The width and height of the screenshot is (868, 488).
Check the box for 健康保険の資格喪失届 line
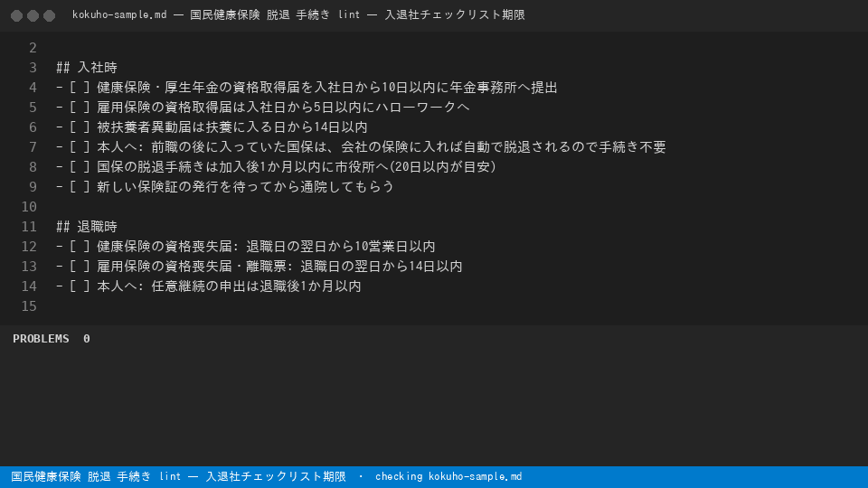80,247
